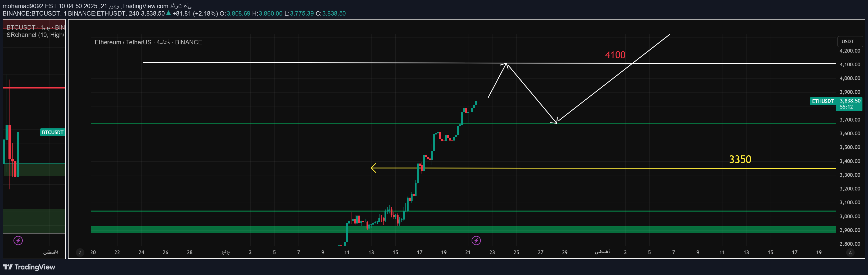Click the +81.81 (+2.18%) change value in the header
Viewport: 868px width, 275px height.
click(x=195, y=13)
